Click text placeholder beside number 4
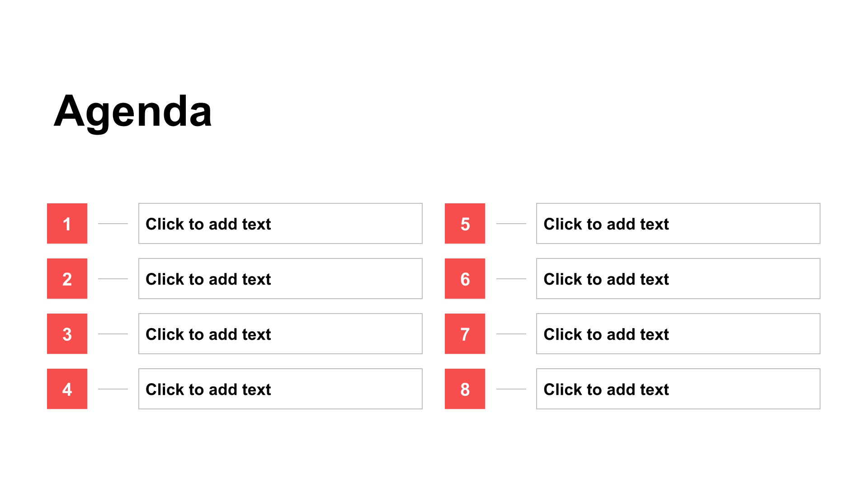868x488 pixels. tap(280, 389)
